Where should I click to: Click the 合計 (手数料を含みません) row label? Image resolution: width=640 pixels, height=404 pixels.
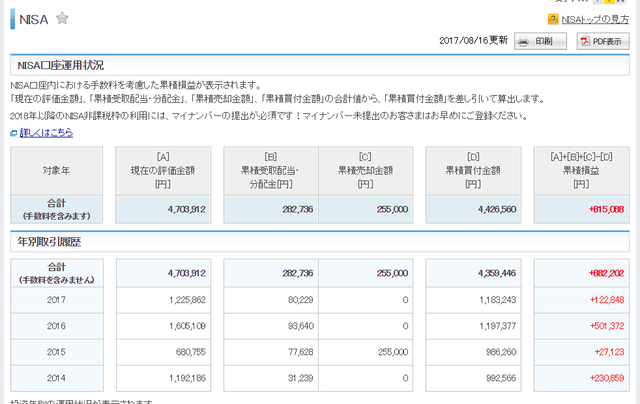(x=56, y=273)
